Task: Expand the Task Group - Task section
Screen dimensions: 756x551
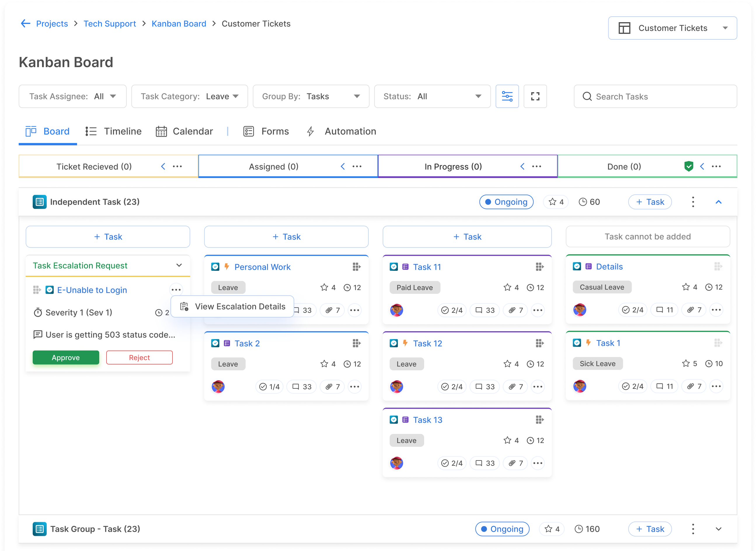Action: tap(718, 529)
